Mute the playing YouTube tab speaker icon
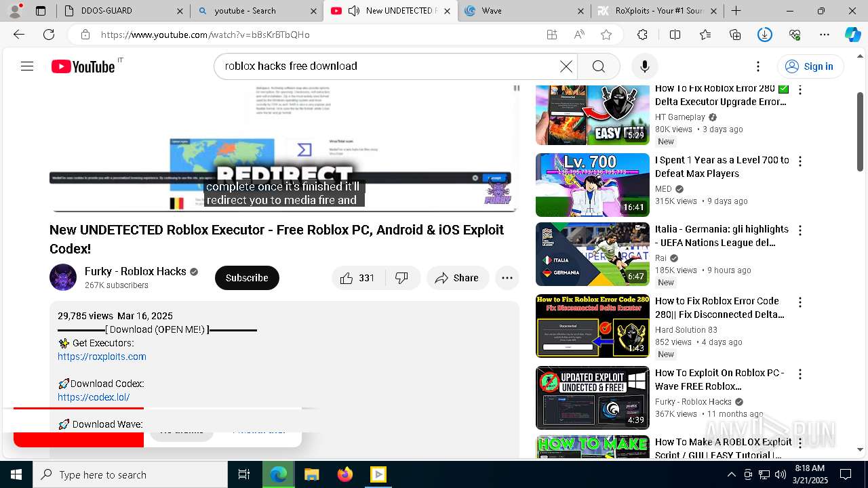Screen dimensions: 868x488 tap(354, 11)
